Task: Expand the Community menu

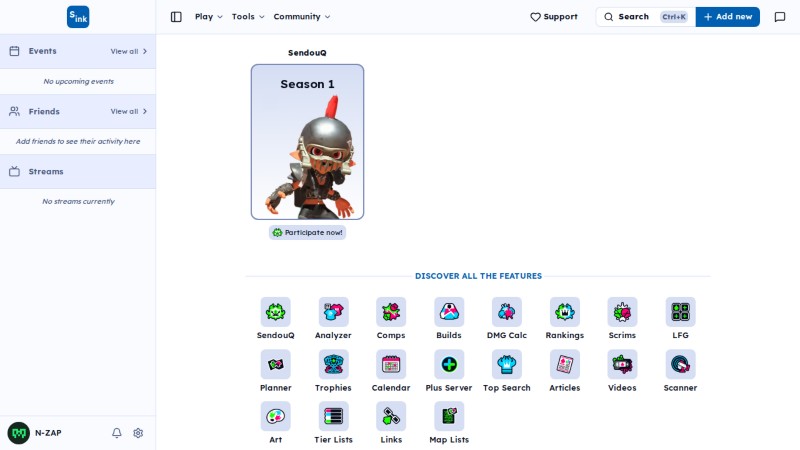Action: pos(302,17)
